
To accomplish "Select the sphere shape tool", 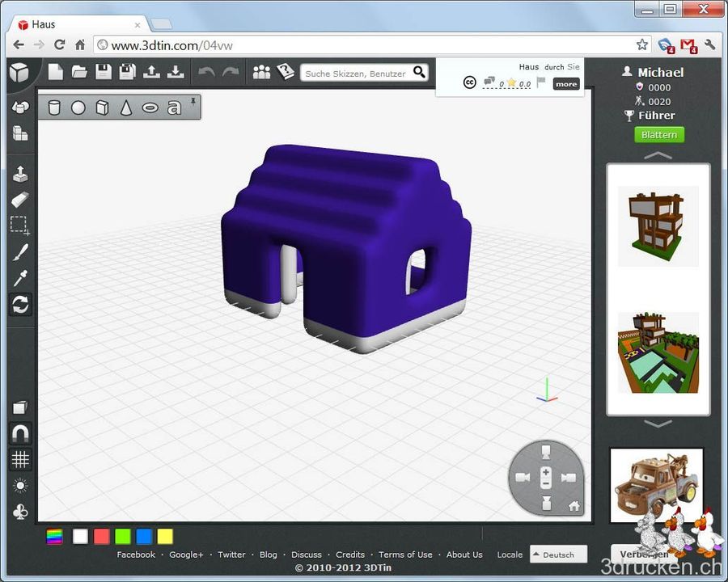I will pyautogui.click(x=78, y=108).
